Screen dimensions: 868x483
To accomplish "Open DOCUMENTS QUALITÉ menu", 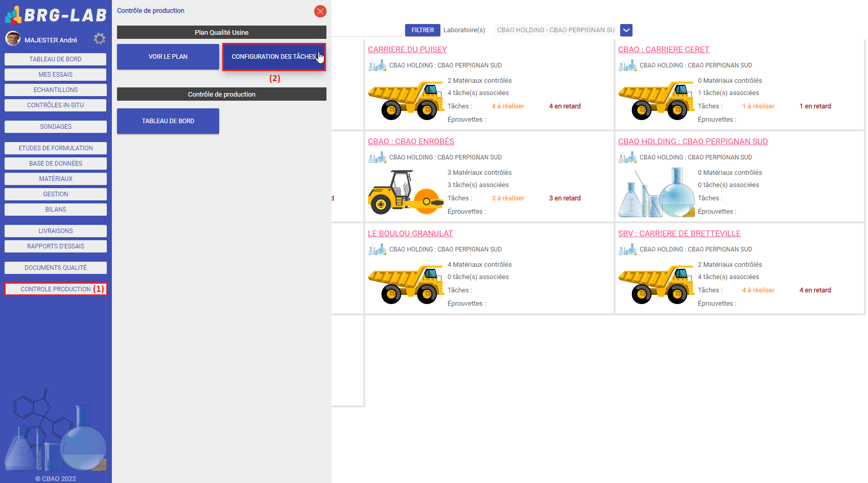I will tap(56, 268).
